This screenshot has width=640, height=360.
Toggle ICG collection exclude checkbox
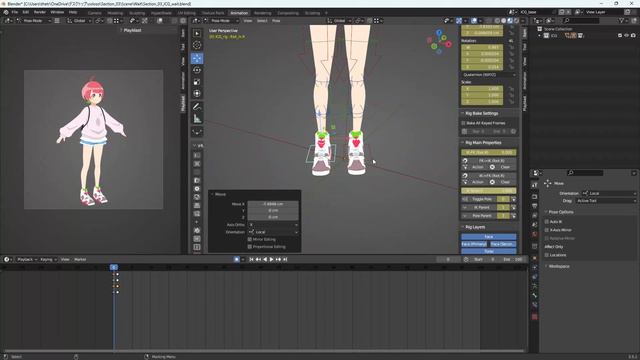[x=620, y=36]
